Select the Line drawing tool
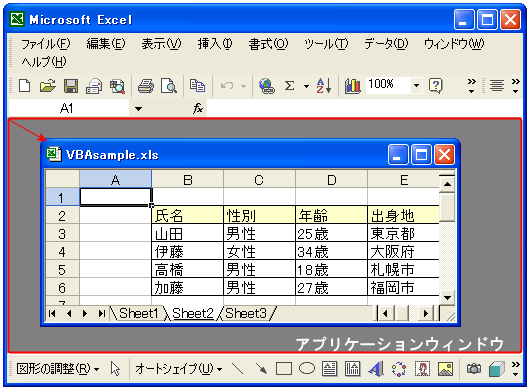This screenshot has width=531, height=390. tap(238, 369)
